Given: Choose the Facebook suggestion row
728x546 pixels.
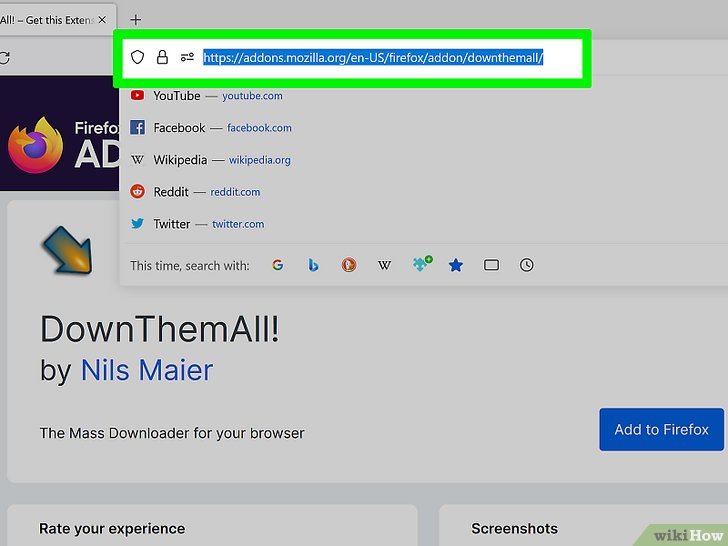Looking at the screenshot, I should click(423, 128).
